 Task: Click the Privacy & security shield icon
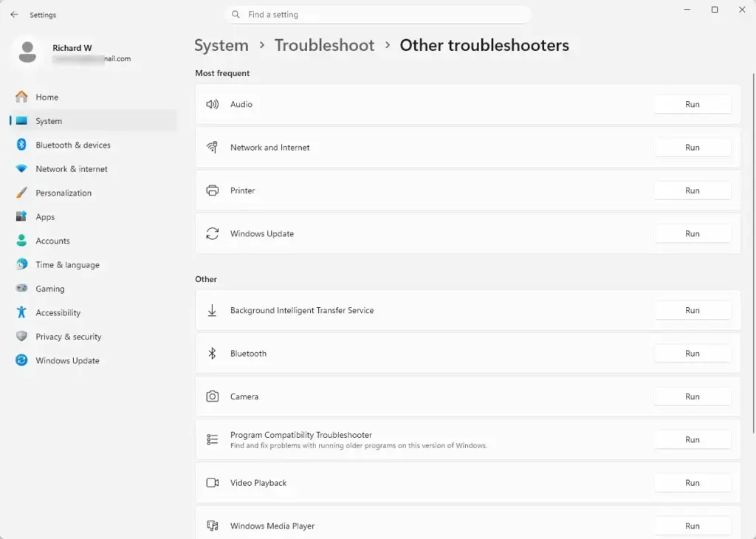pyautogui.click(x=21, y=337)
